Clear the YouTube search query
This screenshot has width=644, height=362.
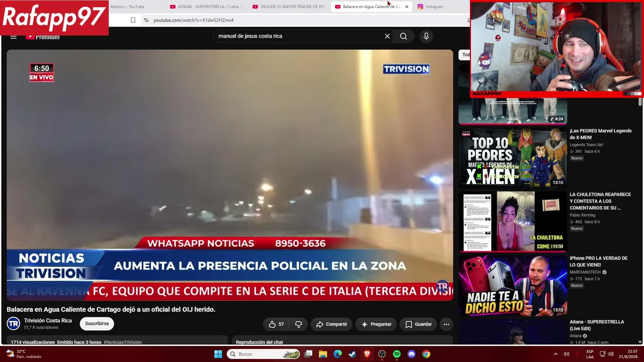point(387,36)
